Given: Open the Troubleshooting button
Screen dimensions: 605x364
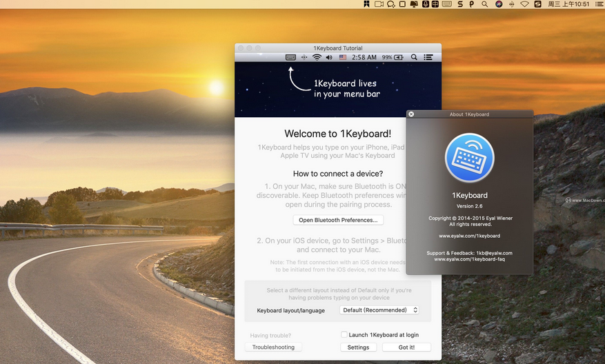Looking at the screenshot, I should tap(273, 347).
